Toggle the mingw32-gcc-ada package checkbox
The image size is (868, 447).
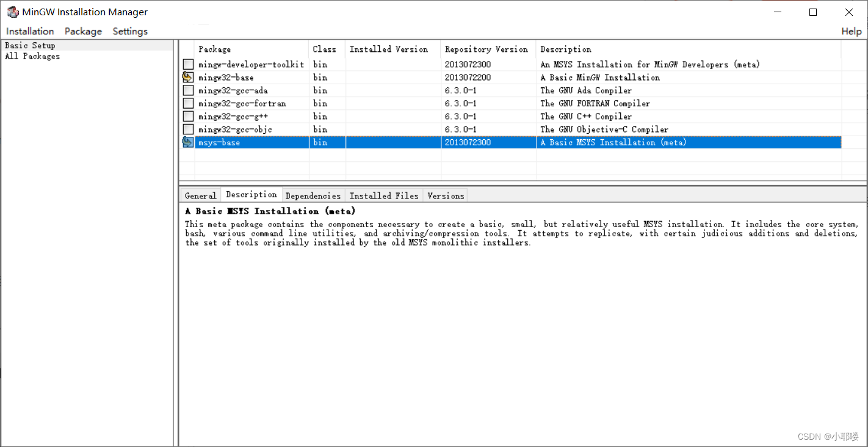188,90
